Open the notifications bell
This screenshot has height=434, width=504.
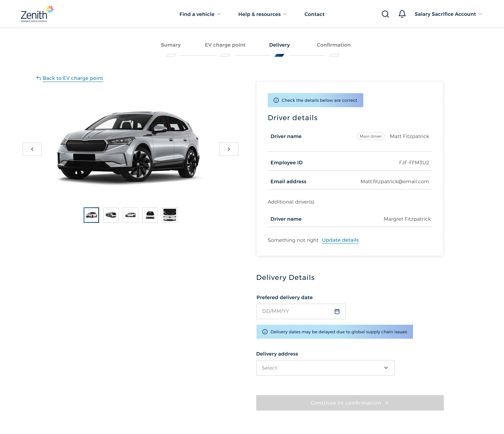pos(402,14)
